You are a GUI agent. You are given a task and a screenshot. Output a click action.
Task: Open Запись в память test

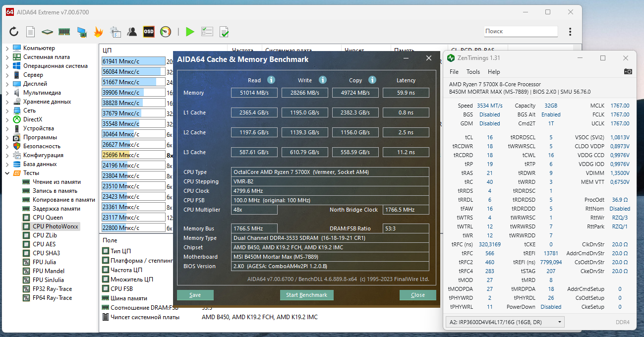pos(55,191)
